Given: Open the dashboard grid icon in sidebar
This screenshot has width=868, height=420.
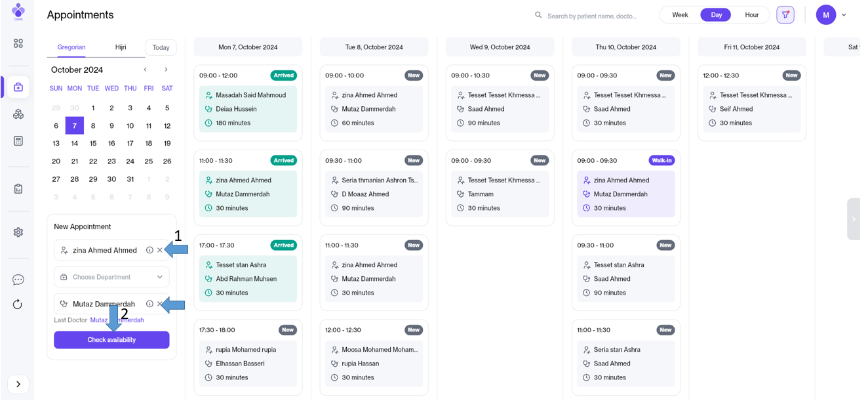Looking at the screenshot, I should (18, 43).
